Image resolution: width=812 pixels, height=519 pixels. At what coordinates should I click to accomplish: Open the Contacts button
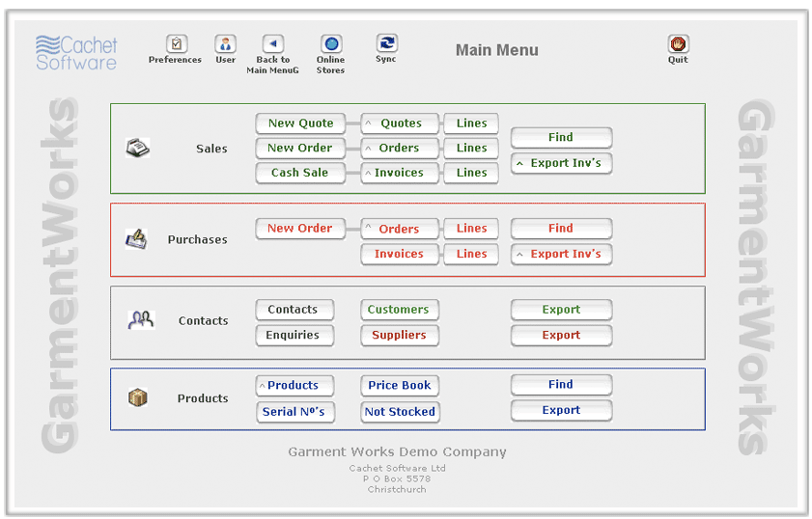click(294, 310)
